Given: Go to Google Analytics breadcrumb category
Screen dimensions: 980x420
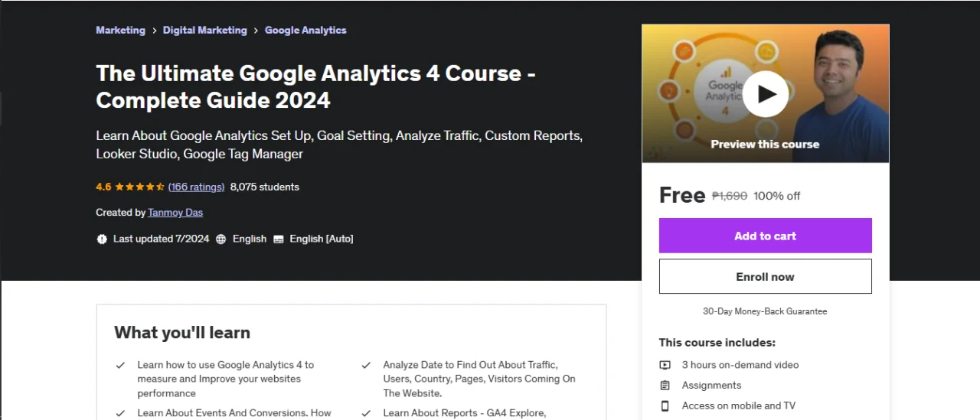Looking at the screenshot, I should click(305, 30).
